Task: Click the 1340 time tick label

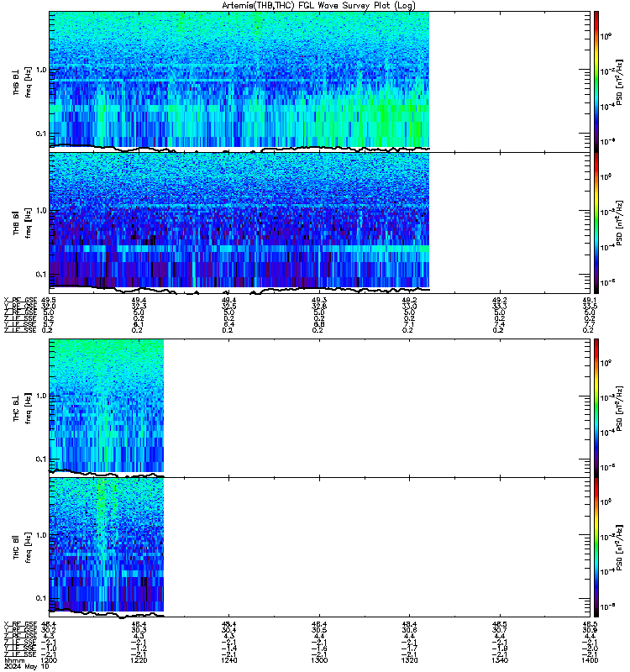Action: click(500, 660)
